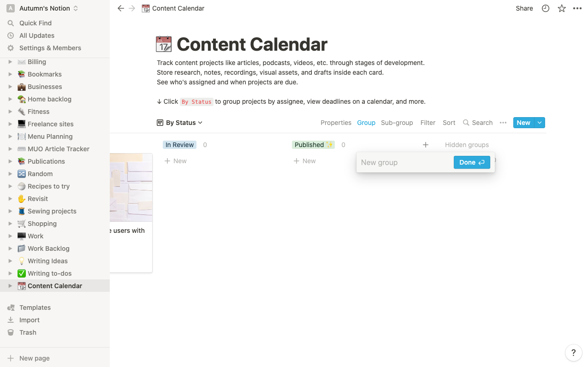Open the Templates link in sidebar
Image resolution: width=588 pixels, height=367 pixels.
click(35, 308)
